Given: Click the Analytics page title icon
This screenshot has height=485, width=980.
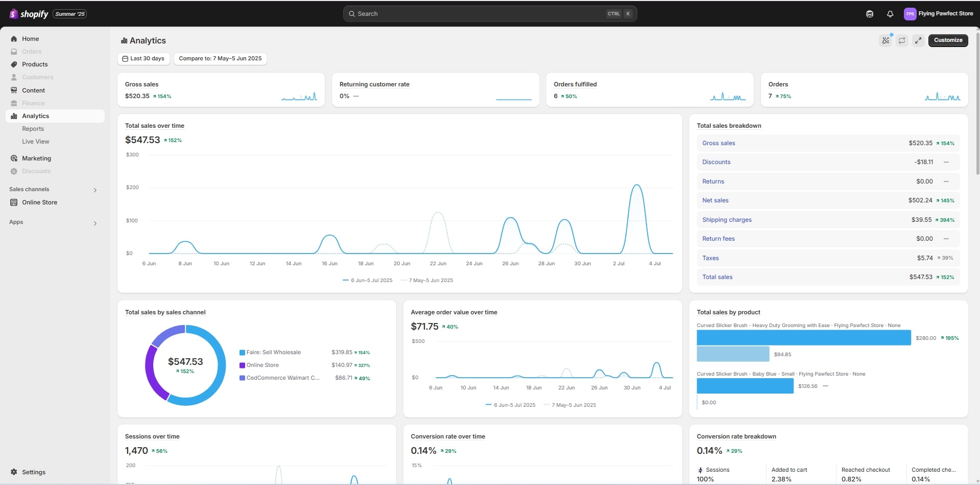Looking at the screenshot, I should [x=124, y=40].
